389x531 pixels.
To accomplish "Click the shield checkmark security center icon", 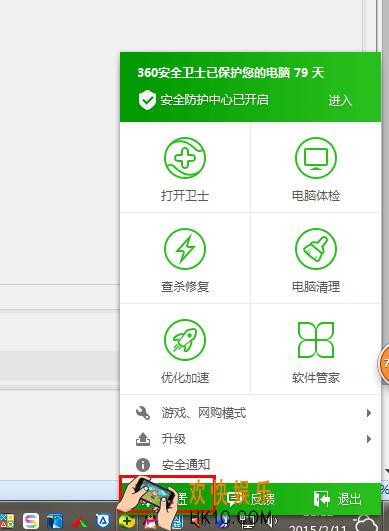I will 147,100.
